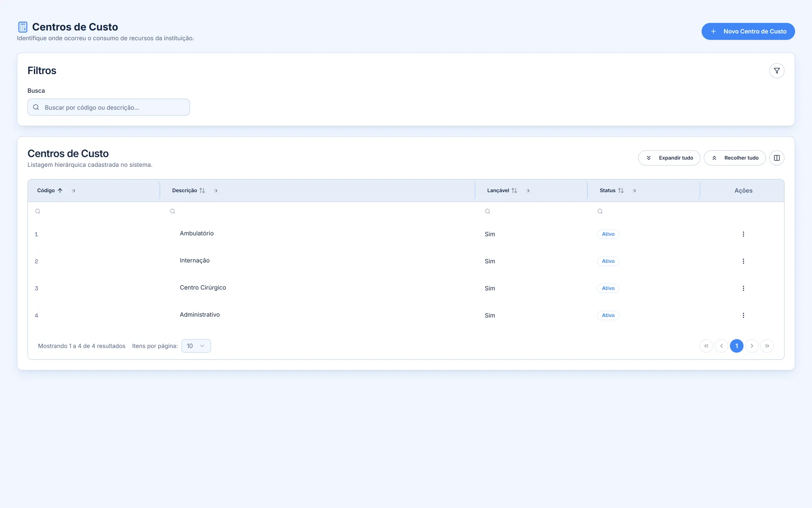Click the Ativo badge in the Administrativo row
The image size is (812, 508).
608,315
